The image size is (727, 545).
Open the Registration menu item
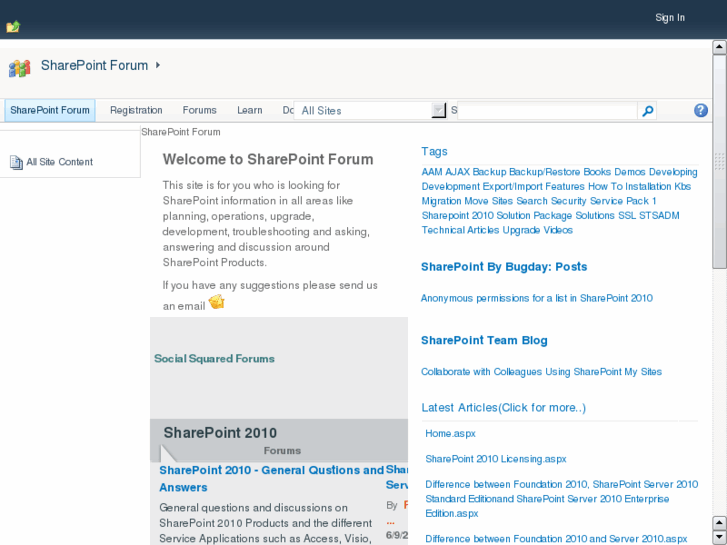point(136,110)
